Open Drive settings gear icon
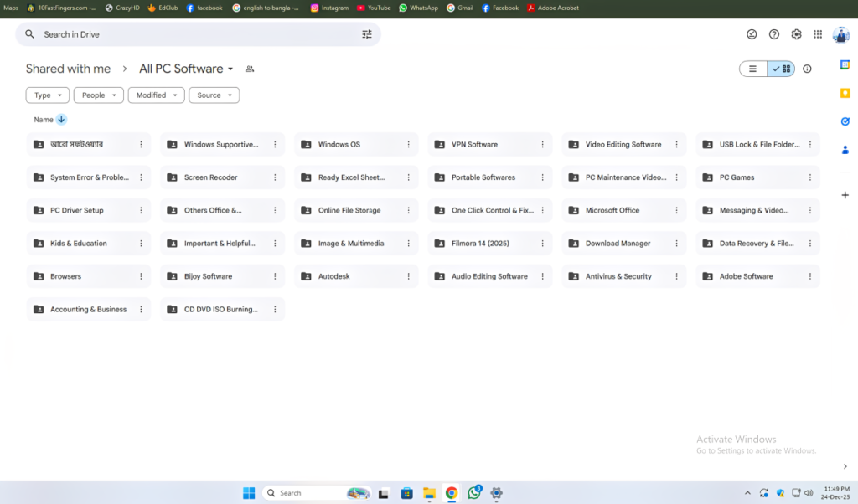 point(796,34)
